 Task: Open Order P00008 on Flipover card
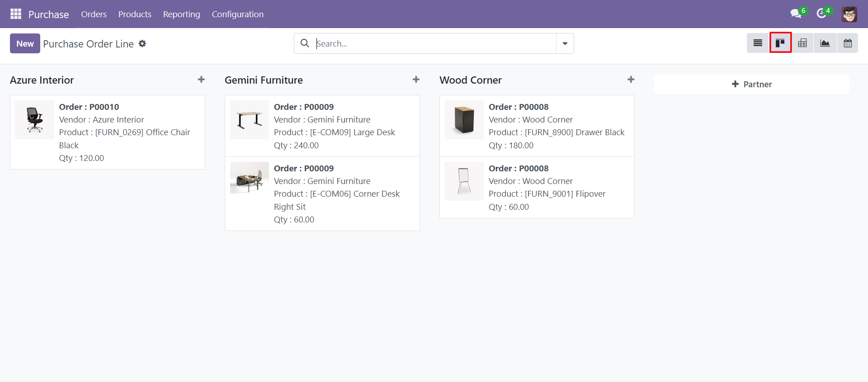coord(519,168)
